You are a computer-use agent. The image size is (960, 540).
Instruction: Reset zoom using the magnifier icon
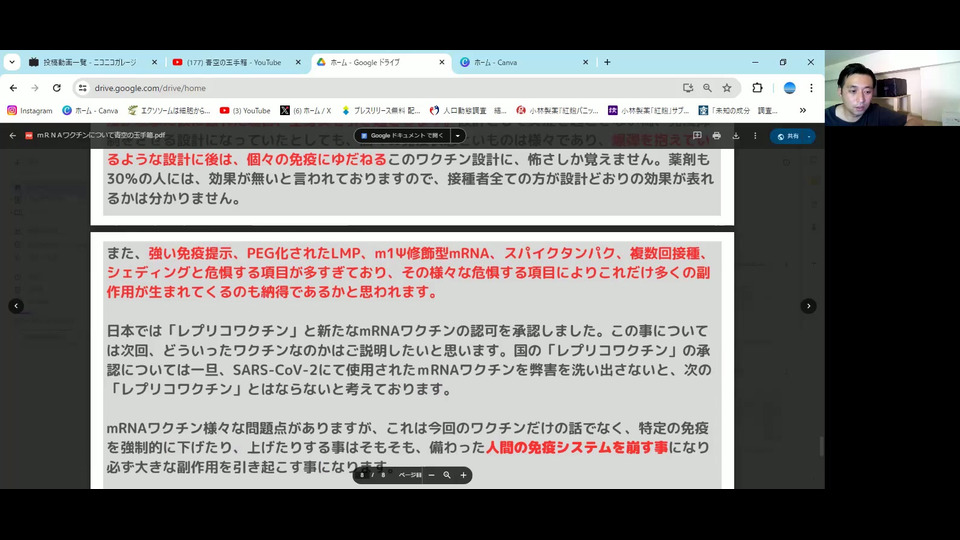click(447, 475)
